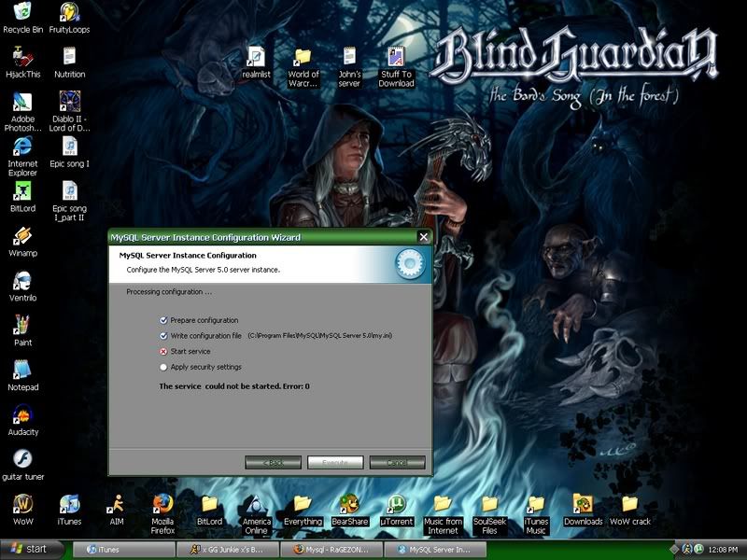The height and width of the screenshot is (560, 747).
Task: Click the MySQL wizard title bar
Action: pyautogui.click(x=262, y=237)
